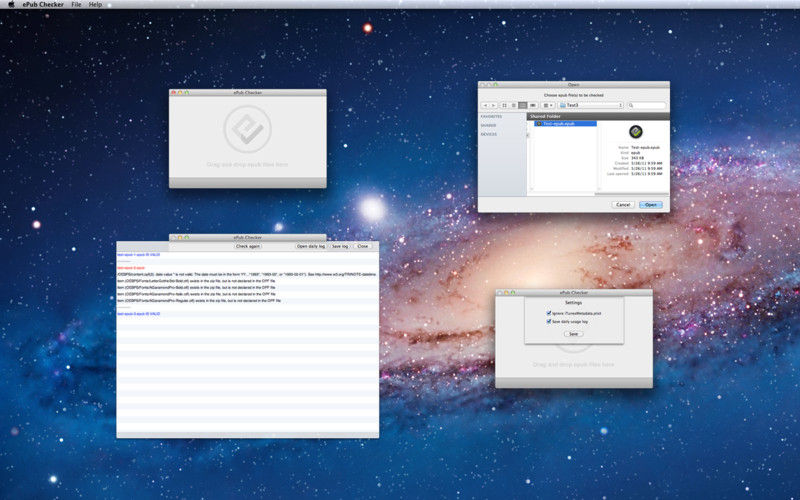
Task: Switch Open dialog to Cover Flow view
Action: click(x=532, y=105)
